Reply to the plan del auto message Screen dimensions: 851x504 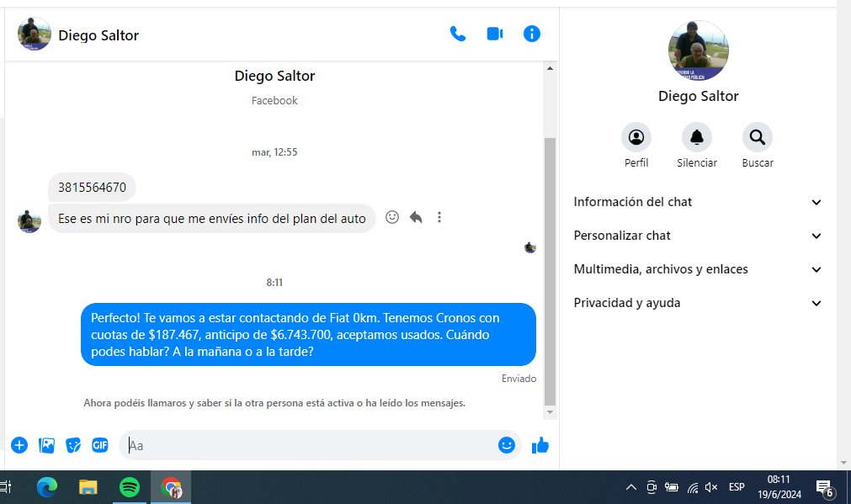(x=416, y=217)
